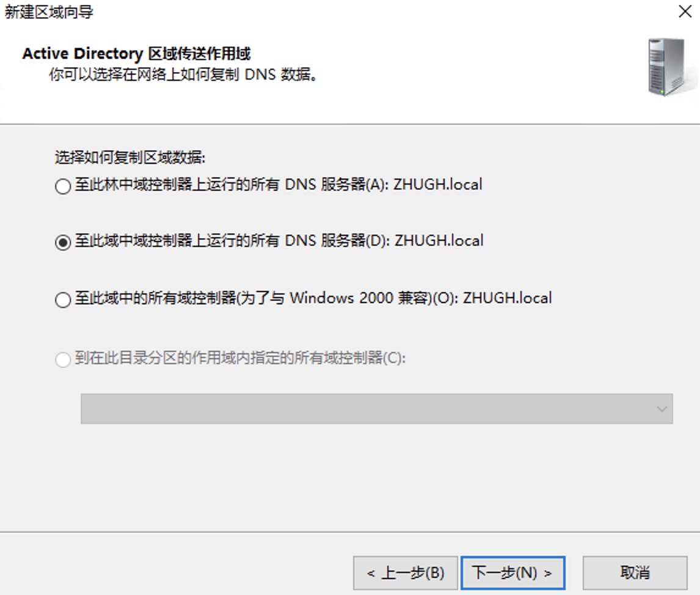Proceed with the 下一步(N) button
The width and height of the screenshot is (700, 595).
click(x=513, y=572)
